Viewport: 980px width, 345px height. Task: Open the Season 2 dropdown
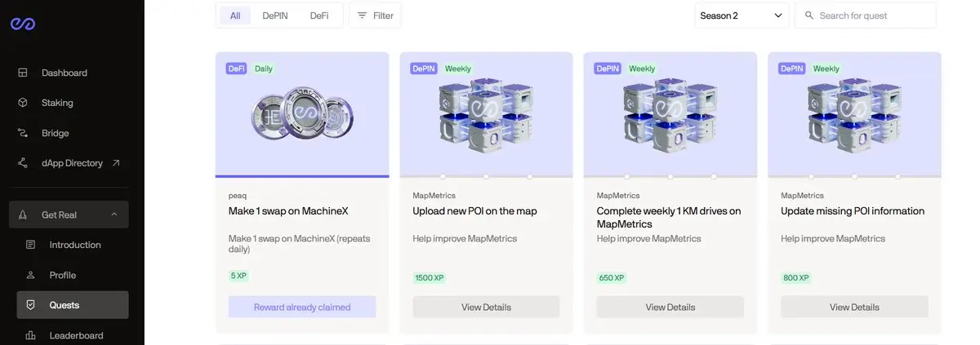click(742, 15)
